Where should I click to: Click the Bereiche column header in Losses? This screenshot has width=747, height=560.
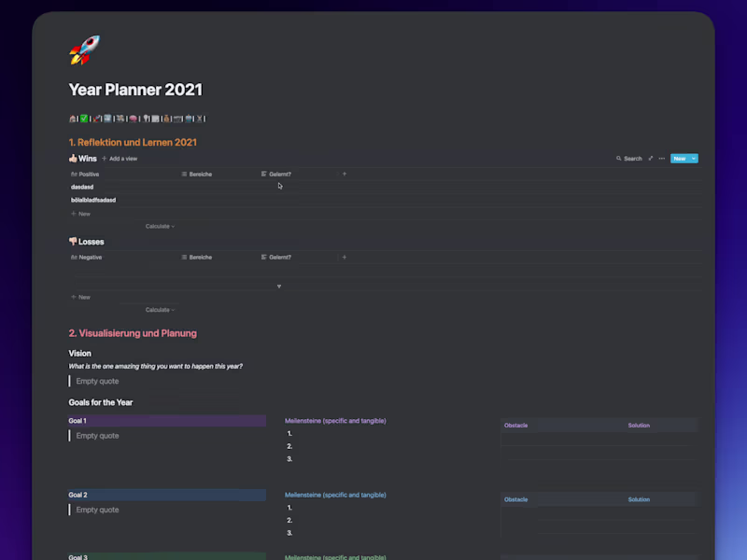197,258
